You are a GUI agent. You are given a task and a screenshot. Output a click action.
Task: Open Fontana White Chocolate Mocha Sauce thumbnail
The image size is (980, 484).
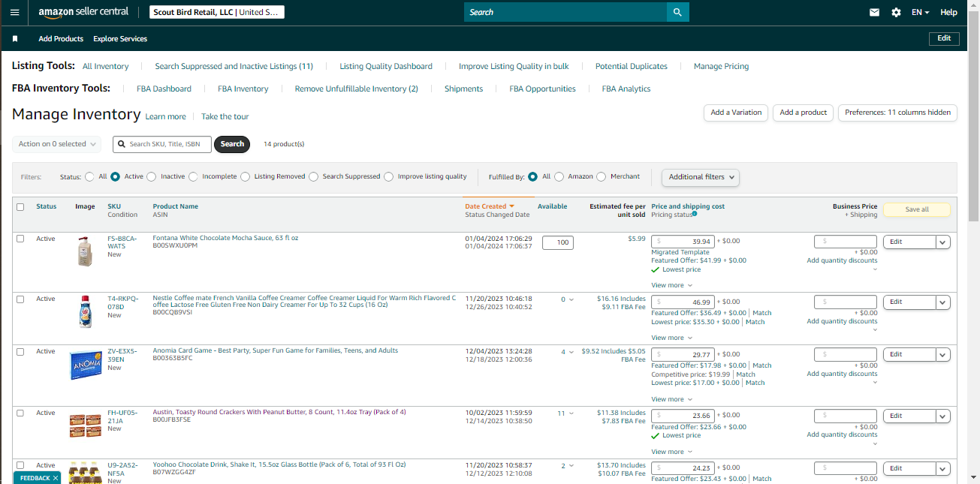85,251
